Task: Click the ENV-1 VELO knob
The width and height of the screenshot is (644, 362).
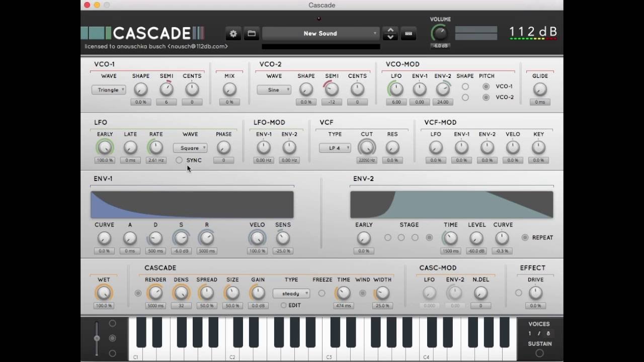Action: pyautogui.click(x=257, y=238)
